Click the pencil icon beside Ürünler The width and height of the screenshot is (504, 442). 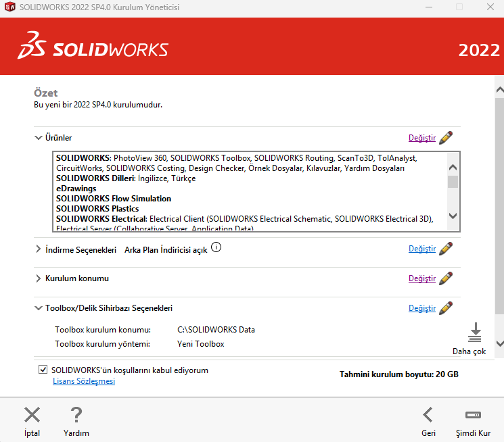pos(446,138)
